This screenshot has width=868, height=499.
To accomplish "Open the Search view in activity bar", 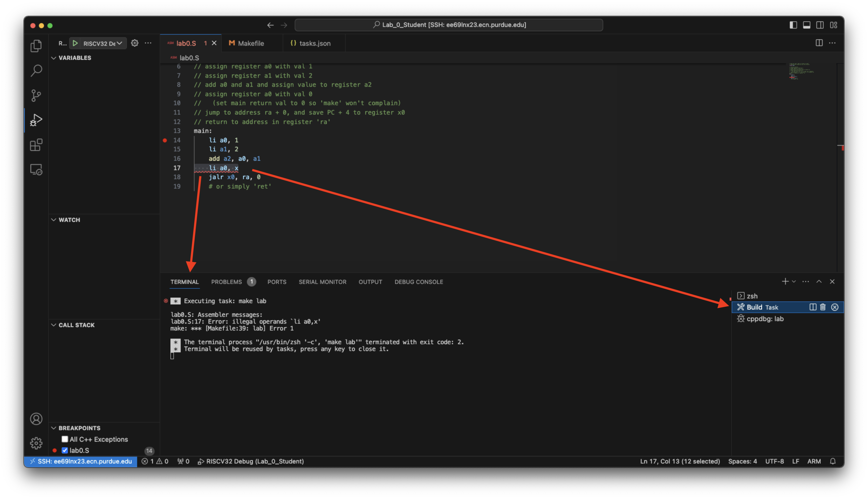I will coord(36,71).
